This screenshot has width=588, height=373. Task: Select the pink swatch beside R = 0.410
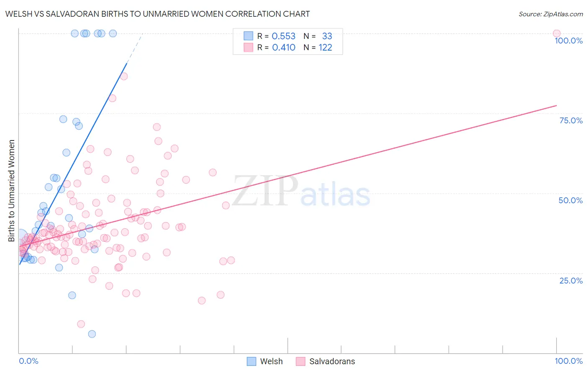248,47
